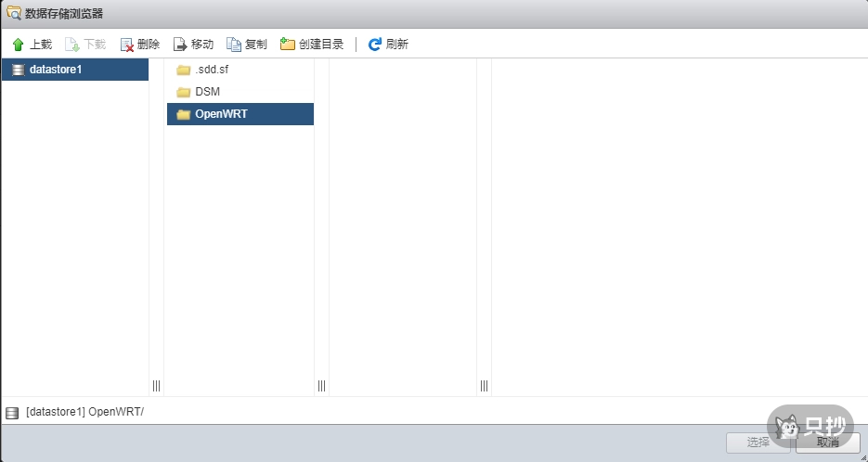
Task: Click the 创建目录 create directory label
Action: (321, 45)
